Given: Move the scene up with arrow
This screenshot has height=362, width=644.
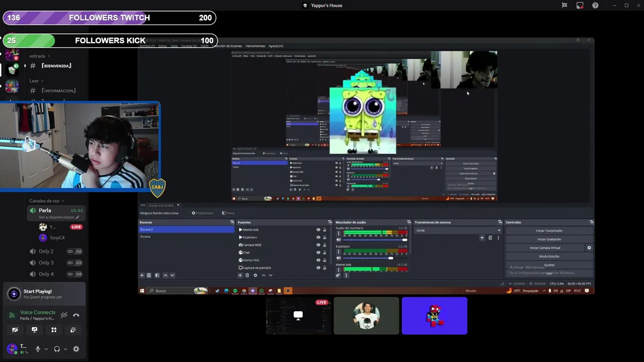Looking at the screenshot, I should [165, 275].
